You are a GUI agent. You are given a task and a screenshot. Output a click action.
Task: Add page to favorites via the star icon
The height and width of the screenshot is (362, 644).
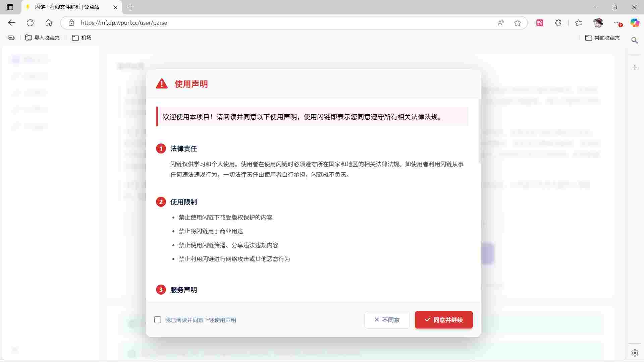517,23
